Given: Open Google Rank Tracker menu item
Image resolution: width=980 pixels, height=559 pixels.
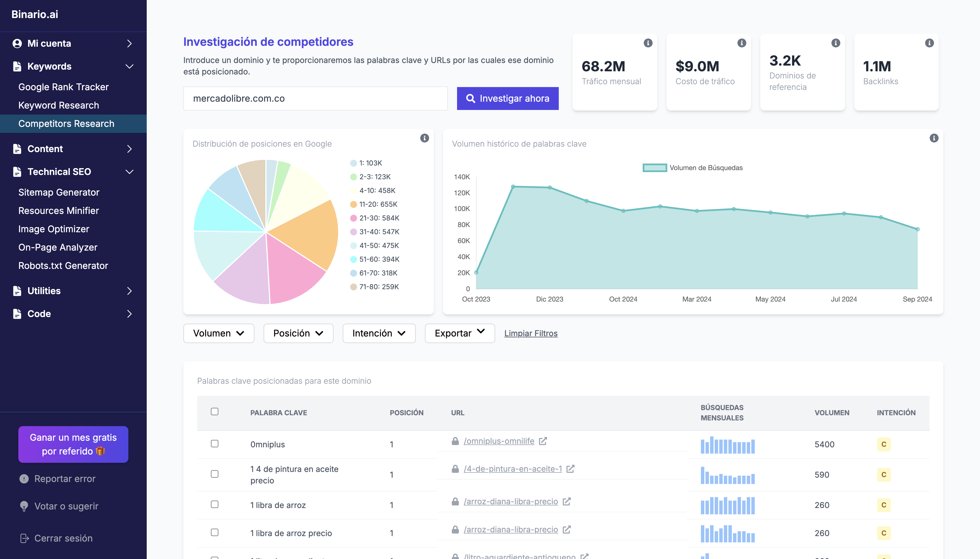Looking at the screenshot, I should point(63,87).
